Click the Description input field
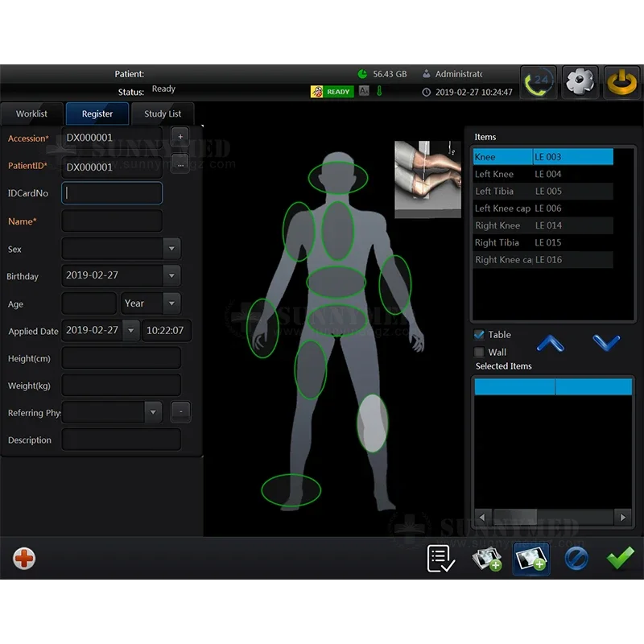This screenshot has width=644, height=644. coord(122,440)
